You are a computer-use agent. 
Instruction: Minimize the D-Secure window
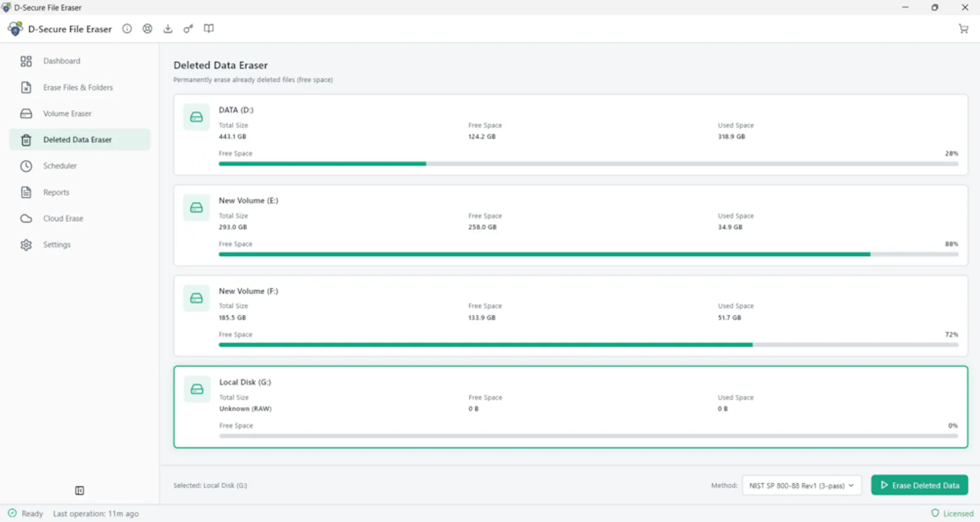pyautogui.click(x=905, y=7)
